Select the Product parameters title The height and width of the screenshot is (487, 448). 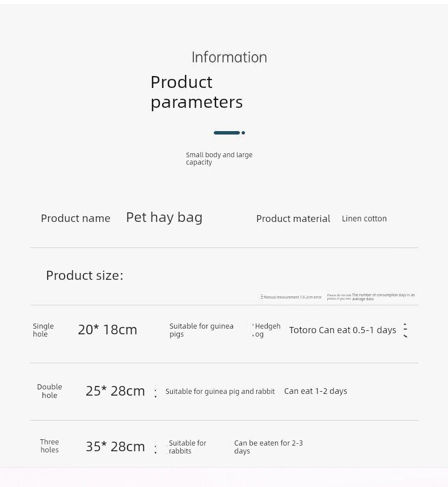[x=196, y=92]
